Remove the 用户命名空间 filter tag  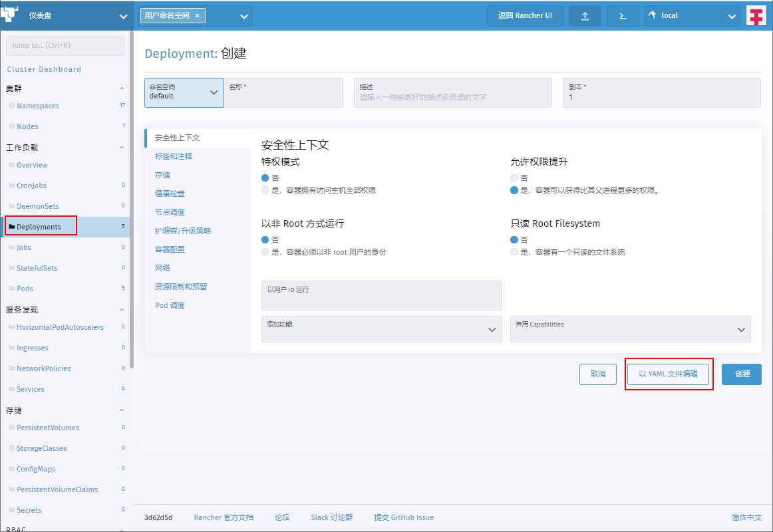tap(197, 15)
